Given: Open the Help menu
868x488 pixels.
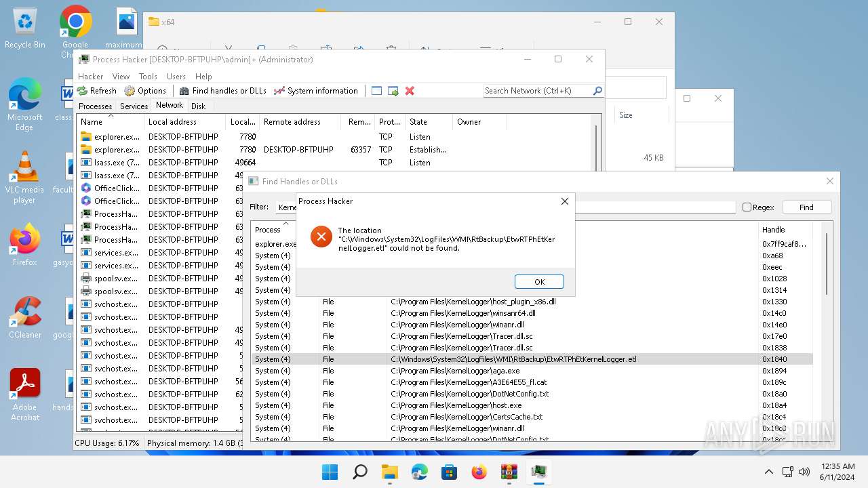Looking at the screenshot, I should pos(203,76).
